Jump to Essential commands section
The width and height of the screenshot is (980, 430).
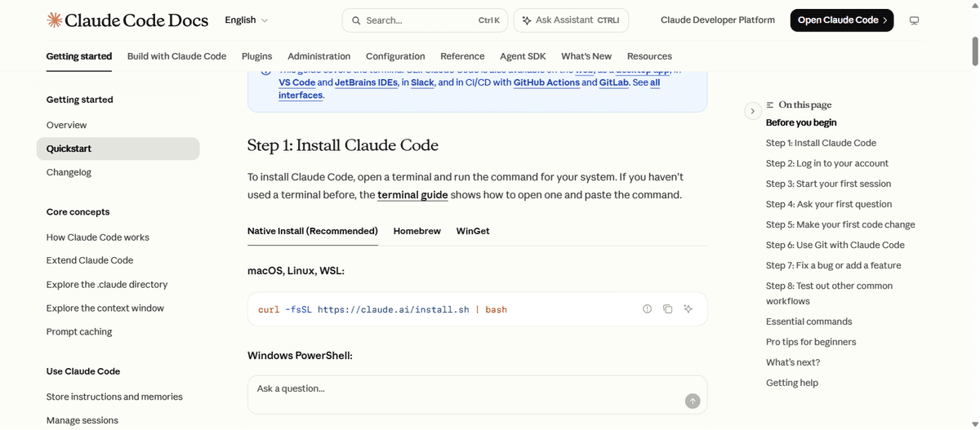coord(808,321)
